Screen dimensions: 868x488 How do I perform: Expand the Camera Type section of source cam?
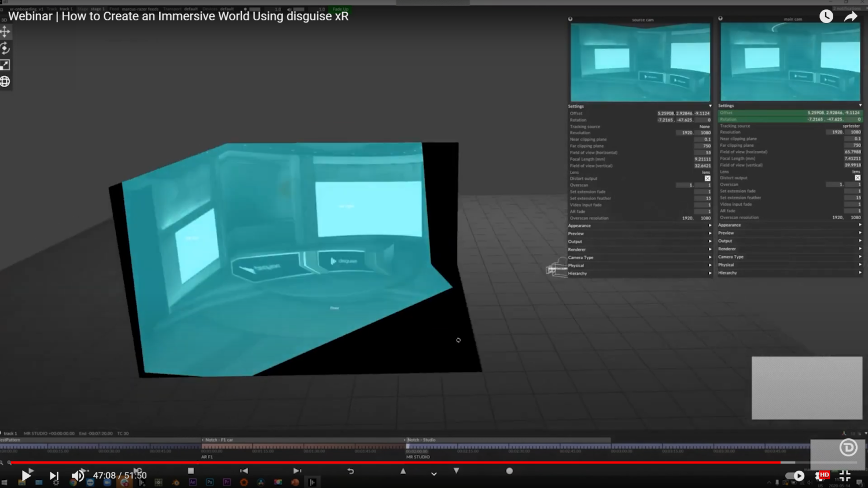click(639, 257)
